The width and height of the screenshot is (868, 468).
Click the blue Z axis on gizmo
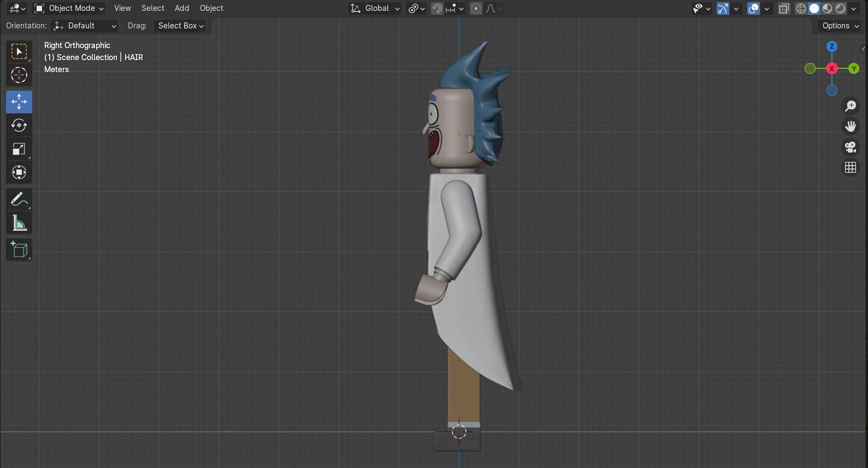coord(831,46)
